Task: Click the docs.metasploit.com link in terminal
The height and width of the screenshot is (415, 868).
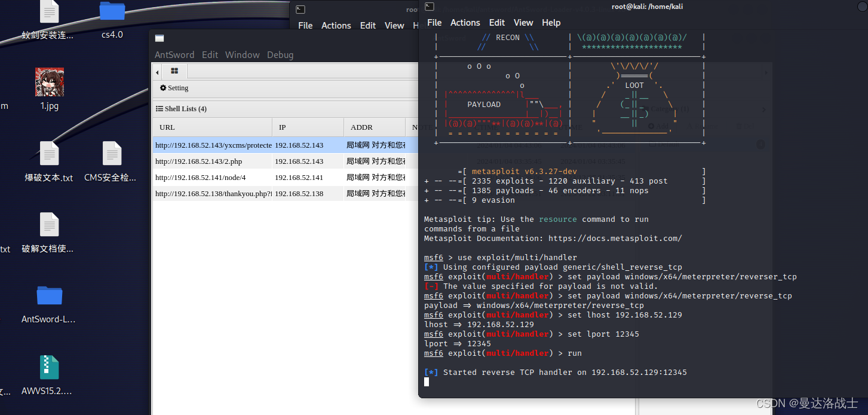Action: 615,238
